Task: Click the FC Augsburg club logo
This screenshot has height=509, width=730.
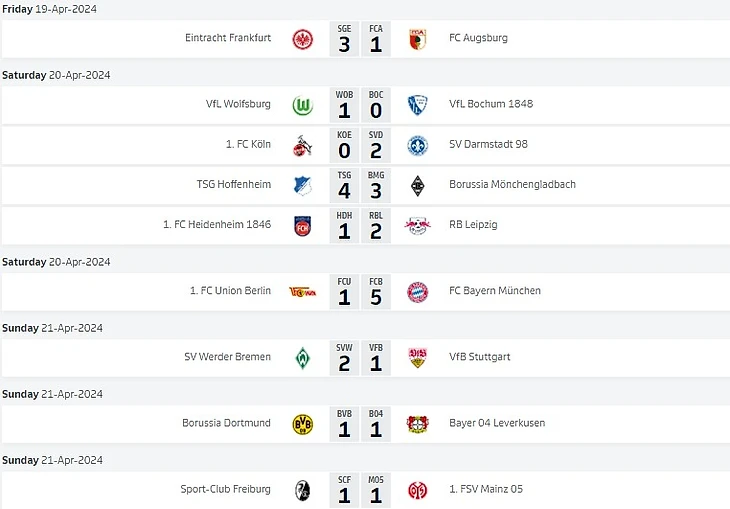Action: [x=417, y=39]
